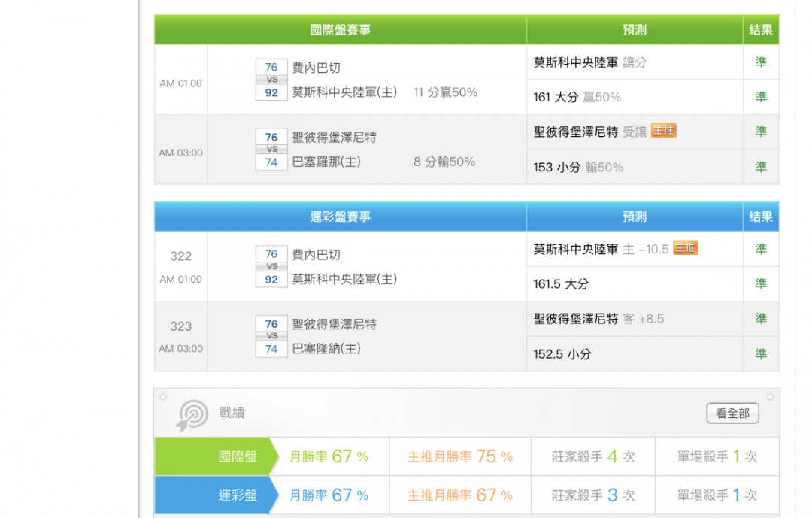Click 主推月勝率 75 % stat
Viewport: 812px width, 518px height.
[460, 456]
